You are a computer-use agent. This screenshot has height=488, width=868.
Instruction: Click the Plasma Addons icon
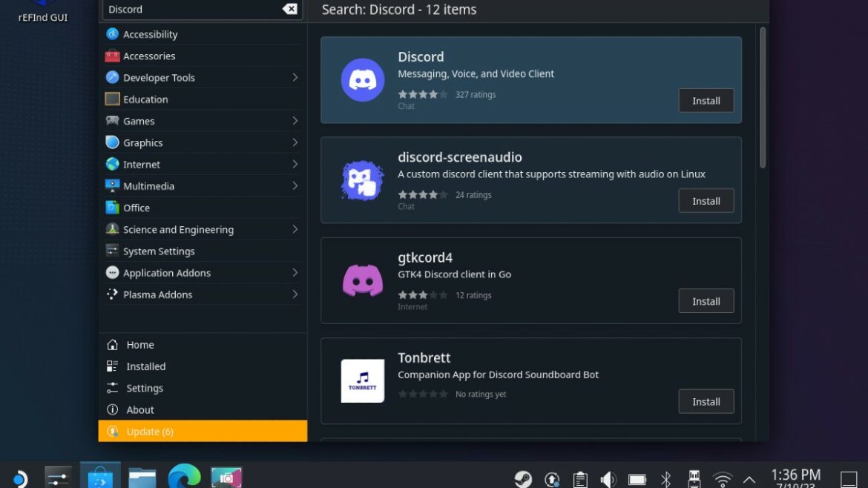pos(112,294)
